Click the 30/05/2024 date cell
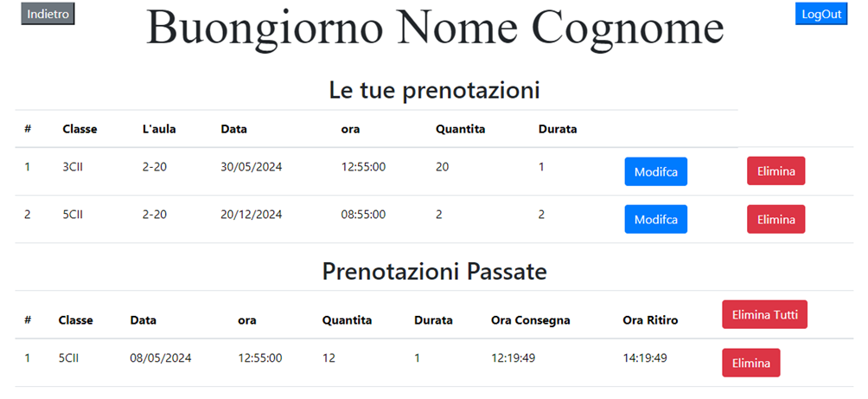The height and width of the screenshot is (399, 868). [252, 167]
